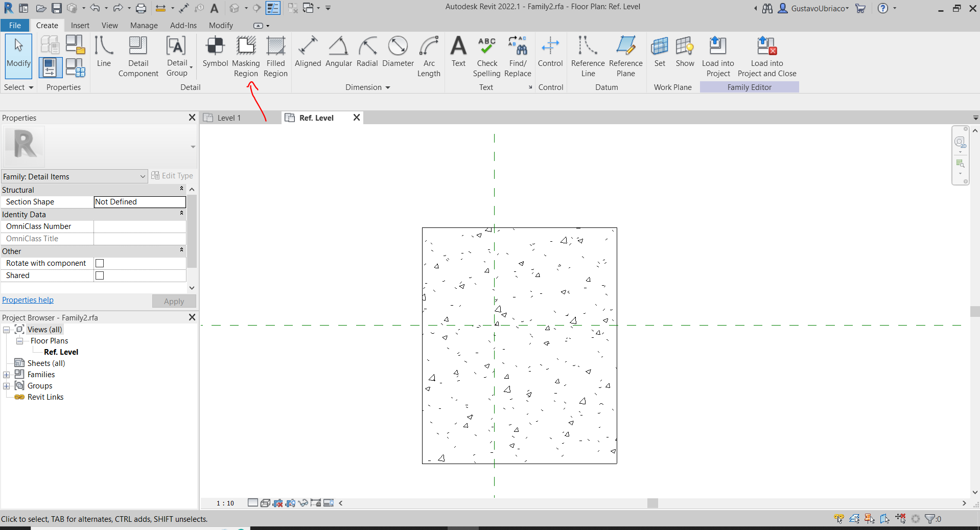Select the Detail Component tool
980x530 pixels.
(x=137, y=56)
